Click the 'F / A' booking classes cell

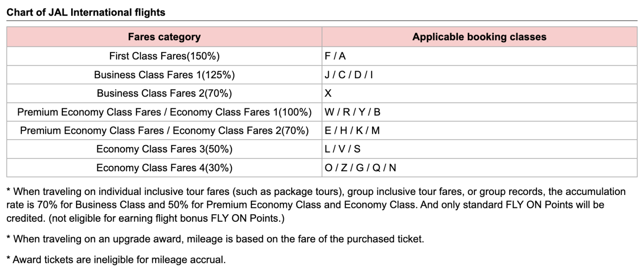tap(335, 56)
